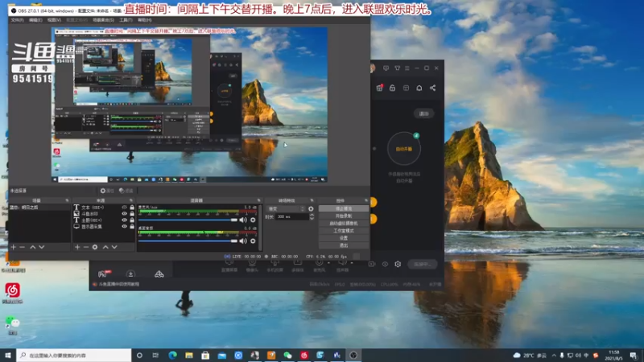Mute the desktop audio speaker icon
The height and width of the screenshot is (362, 644).
pos(243,241)
